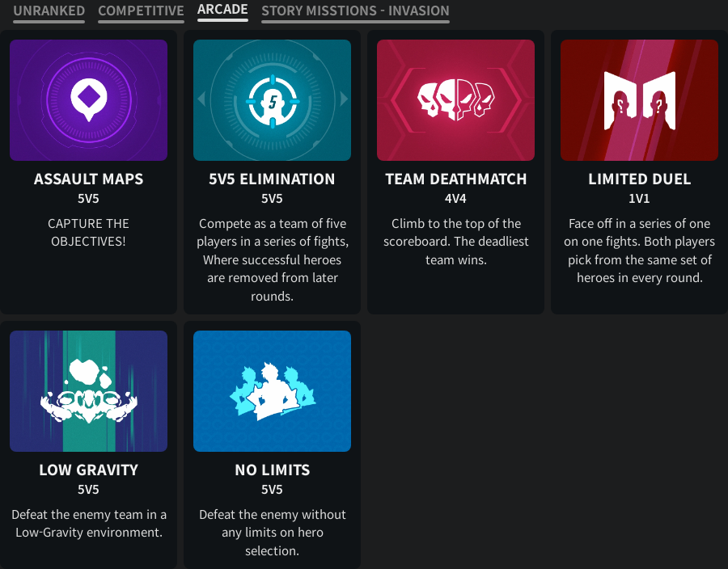The width and height of the screenshot is (728, 569).
Task: Click the 'Defeat the enemy without any limits' description
Action: tap(272, 533)
